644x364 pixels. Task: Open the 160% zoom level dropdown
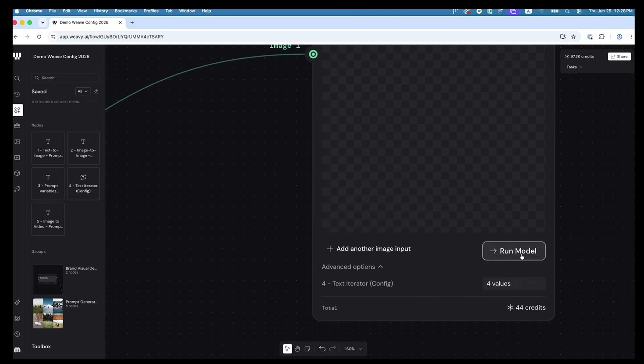point(353,349)
